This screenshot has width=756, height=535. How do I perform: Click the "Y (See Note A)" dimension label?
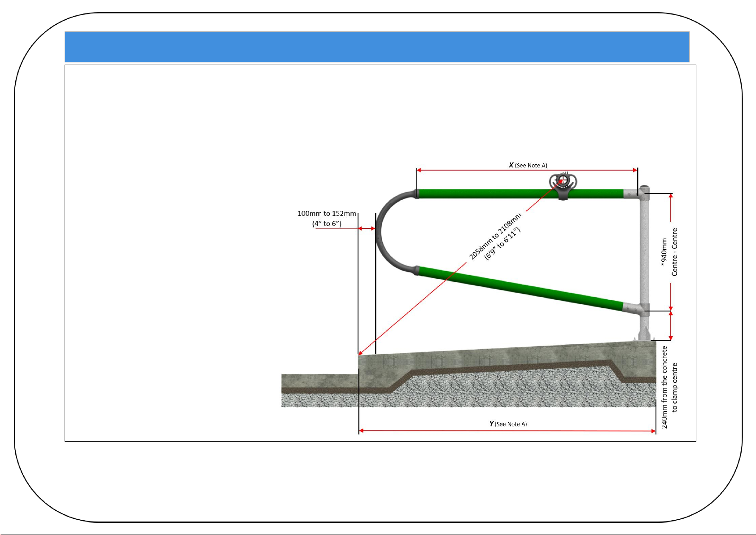point(508,424)
